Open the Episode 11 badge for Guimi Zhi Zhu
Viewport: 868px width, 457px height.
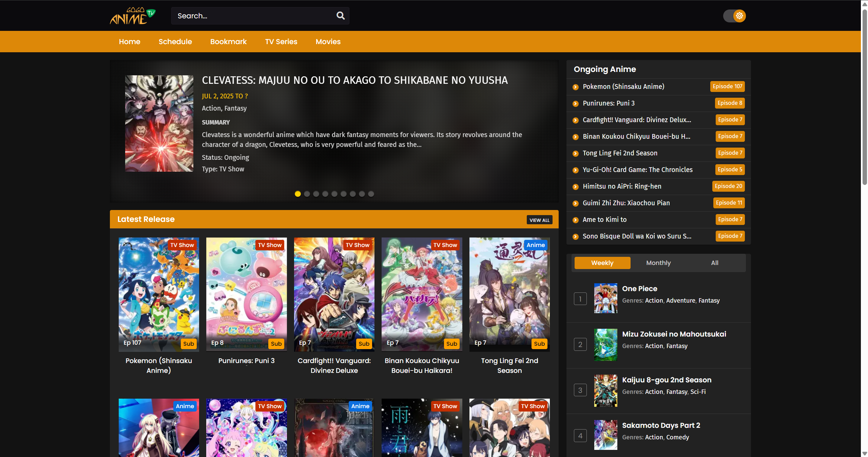click(729, 203)
